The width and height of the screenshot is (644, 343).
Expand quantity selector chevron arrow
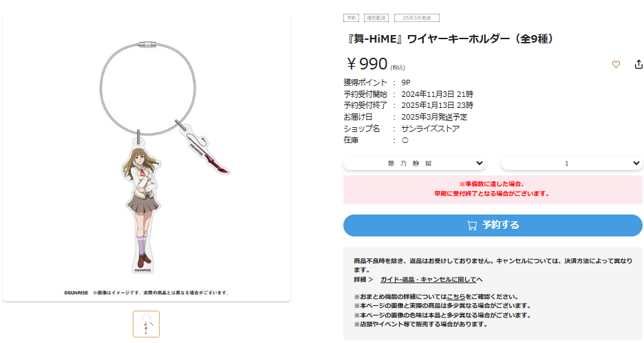coord(636,164)
